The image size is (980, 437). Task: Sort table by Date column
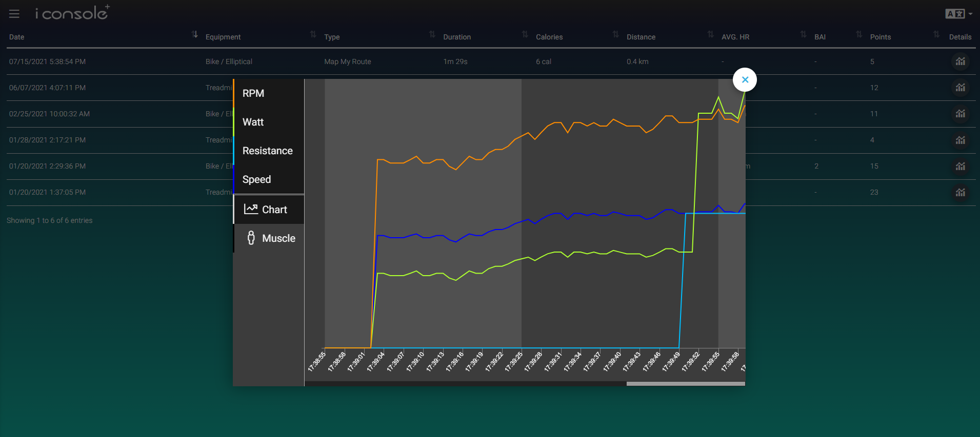click(16, 37)
